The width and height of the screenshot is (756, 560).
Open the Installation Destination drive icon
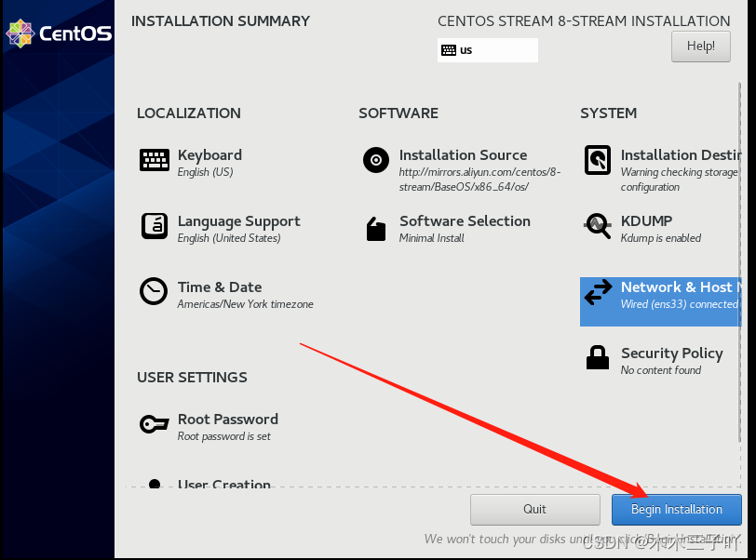point(597,161)
